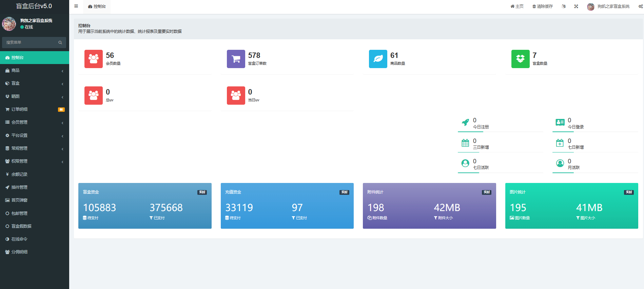Click the 今日登录 ID card icon
Image resolution: width=644 pixels, height=289 pixels.
click(x=560, y=122)
